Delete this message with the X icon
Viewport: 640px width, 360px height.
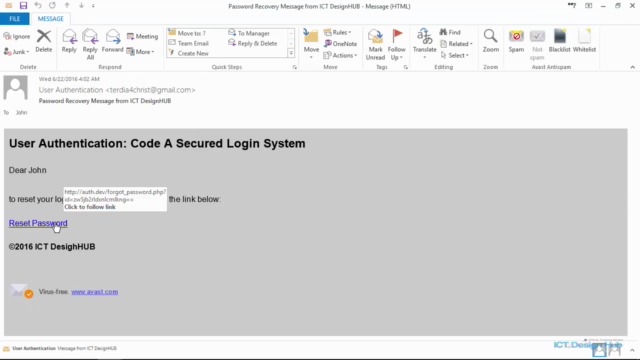coord(44,41)
